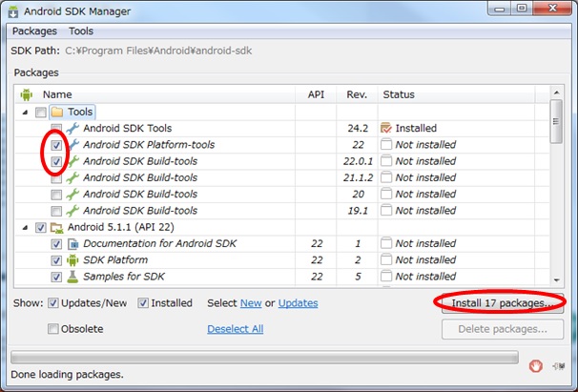Click the revision value 24.2
The image size is (578, 392).
point(358,128)
